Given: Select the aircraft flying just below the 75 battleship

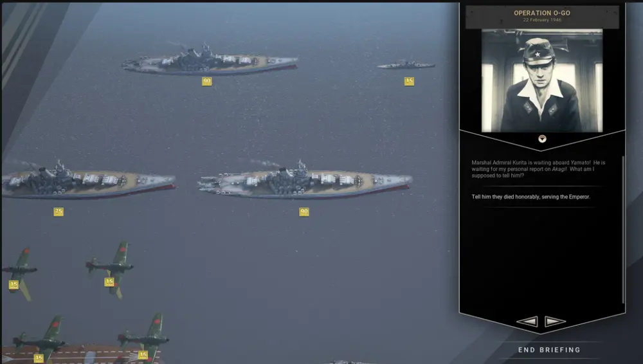Looking at the screenshot, I should (110, 269).
